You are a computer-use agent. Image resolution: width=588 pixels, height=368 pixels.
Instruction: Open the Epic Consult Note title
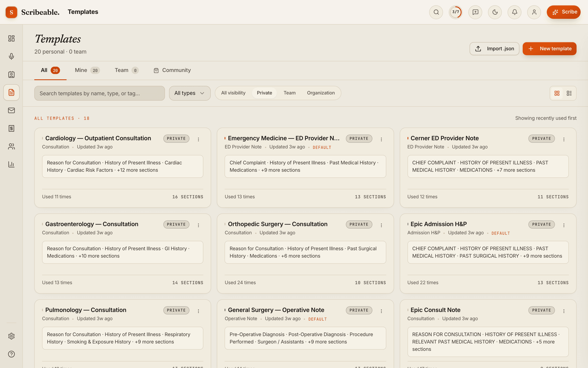coord(435,310)
